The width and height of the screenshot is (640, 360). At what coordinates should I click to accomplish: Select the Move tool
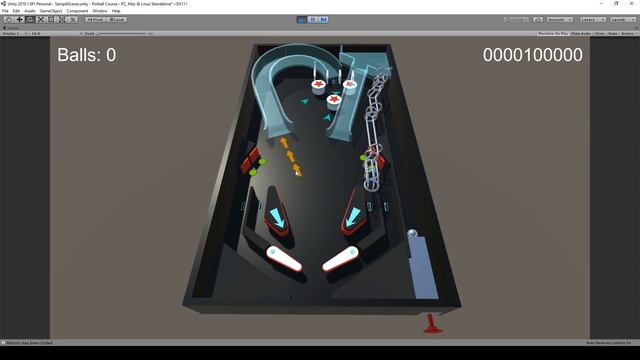coord(19,20)
